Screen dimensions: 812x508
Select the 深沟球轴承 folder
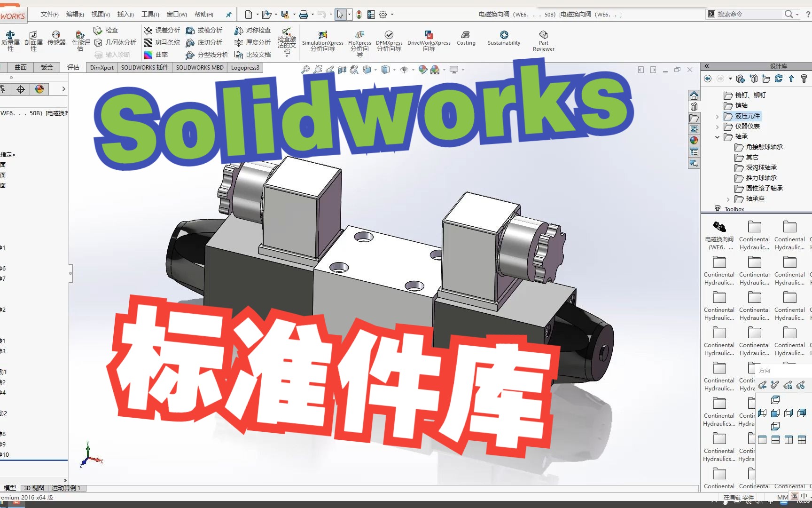(756, 167)
